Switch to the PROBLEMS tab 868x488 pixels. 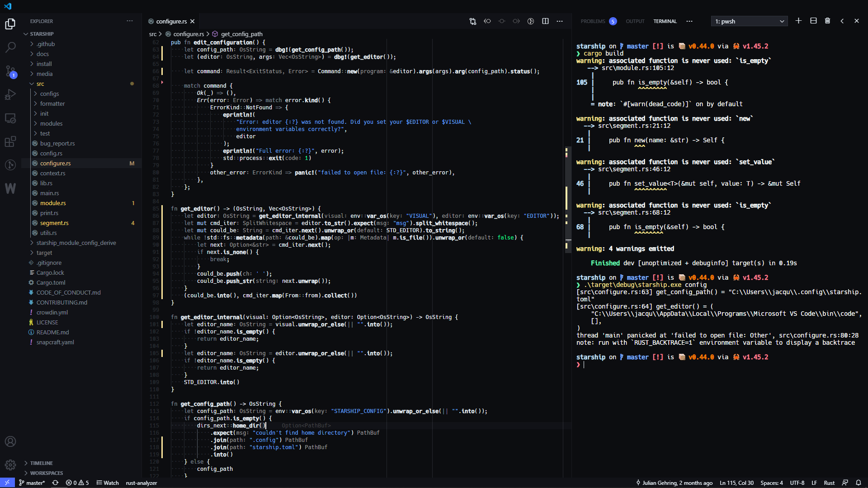592,21
